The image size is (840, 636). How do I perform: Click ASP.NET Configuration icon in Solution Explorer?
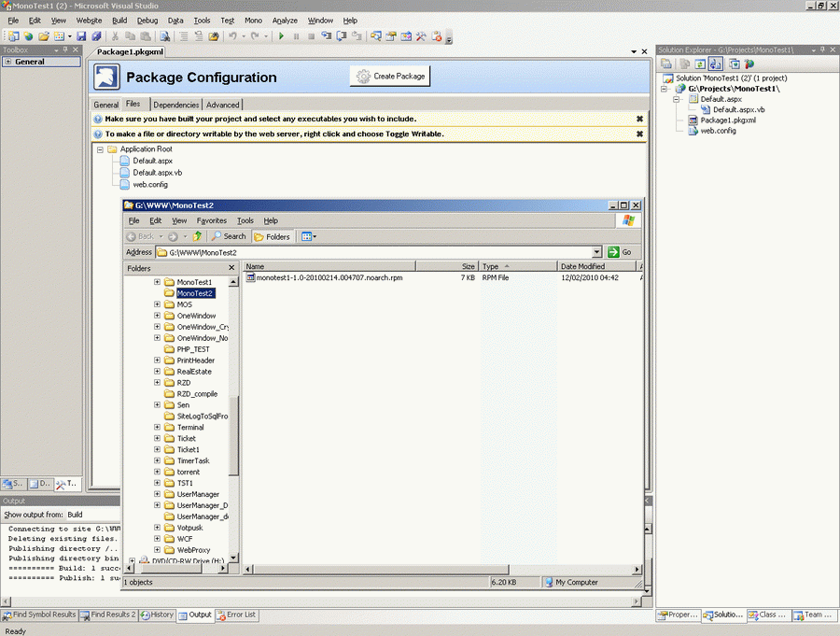point(749,64)
